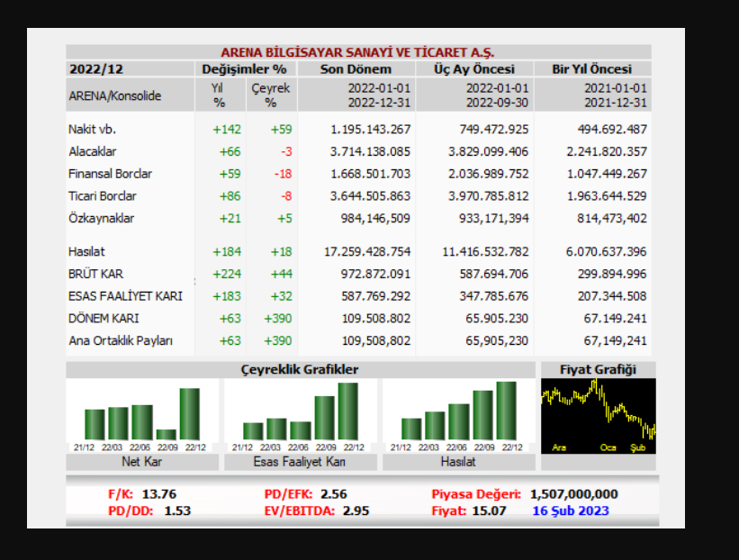Click the -18 quarterly change for Finansal Borçlar

[283, 174]
